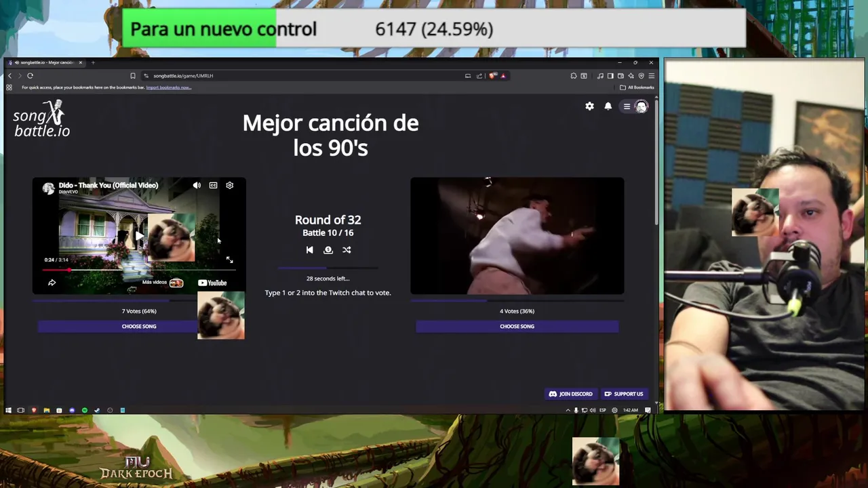The image size is (868, 488).
Task: Open the Brave browser taskbar icon
Action: [34, 410]
